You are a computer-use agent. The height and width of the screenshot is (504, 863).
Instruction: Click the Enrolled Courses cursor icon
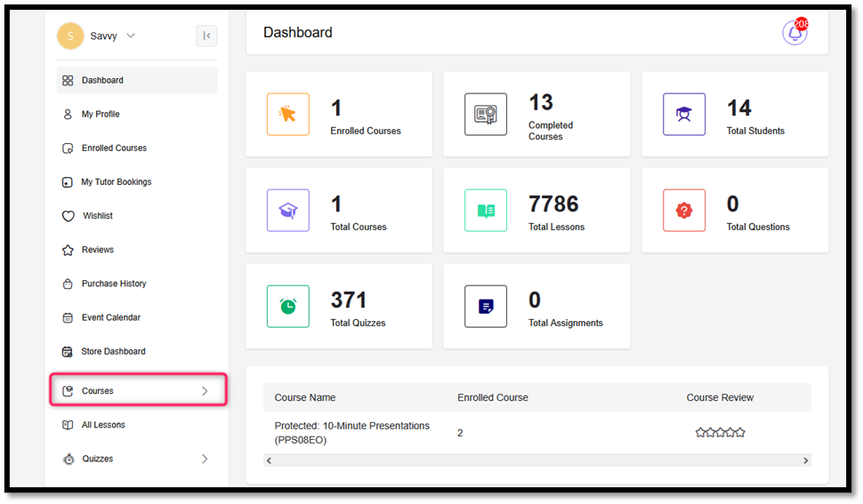click(x=287, y=115)
